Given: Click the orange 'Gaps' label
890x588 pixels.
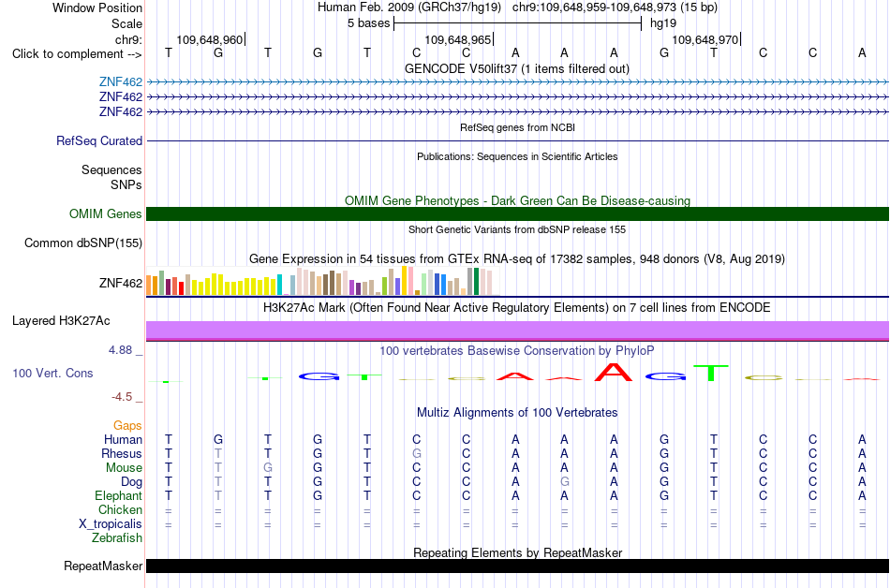Looking at the screenshot, I should 127,426.
